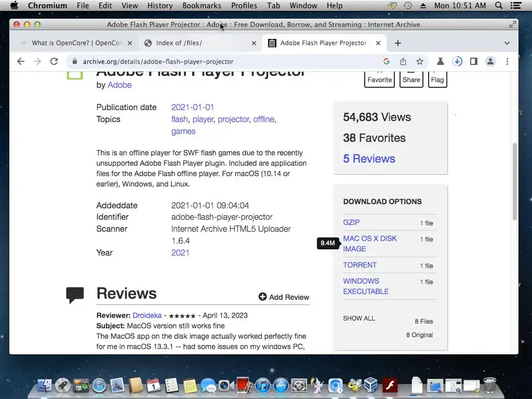
Task: Click the offline topic link
Action: pos(263,119)
